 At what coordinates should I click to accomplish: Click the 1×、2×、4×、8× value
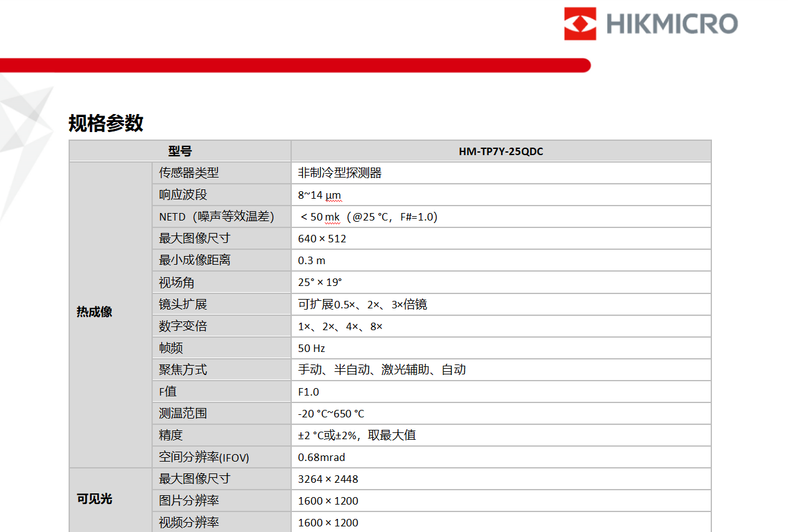pos(340,326)
